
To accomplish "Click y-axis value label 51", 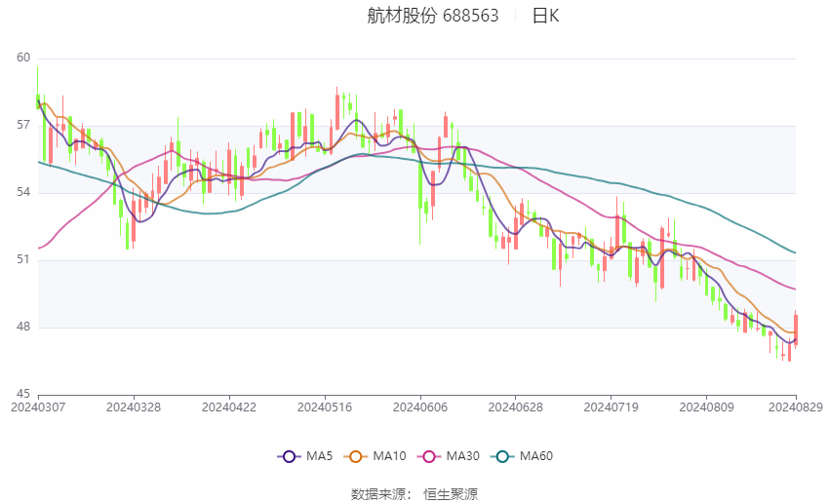I will (x=23, y=259).
